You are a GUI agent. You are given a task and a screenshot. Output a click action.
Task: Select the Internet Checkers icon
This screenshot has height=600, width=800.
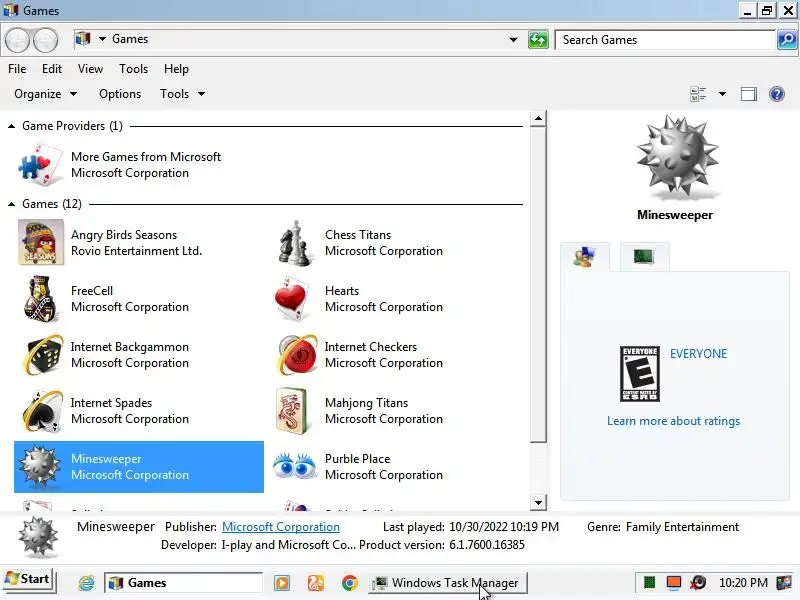point(296,355)
